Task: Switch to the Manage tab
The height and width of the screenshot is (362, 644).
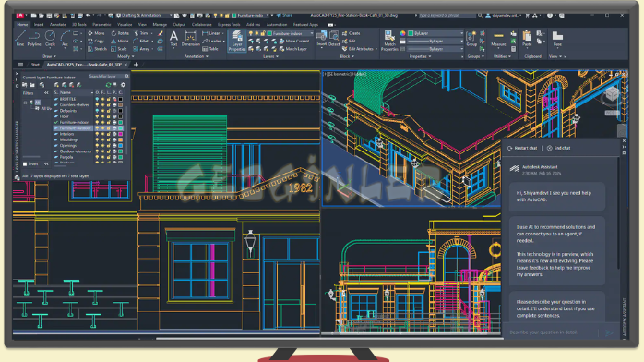Action: [160, 25]
